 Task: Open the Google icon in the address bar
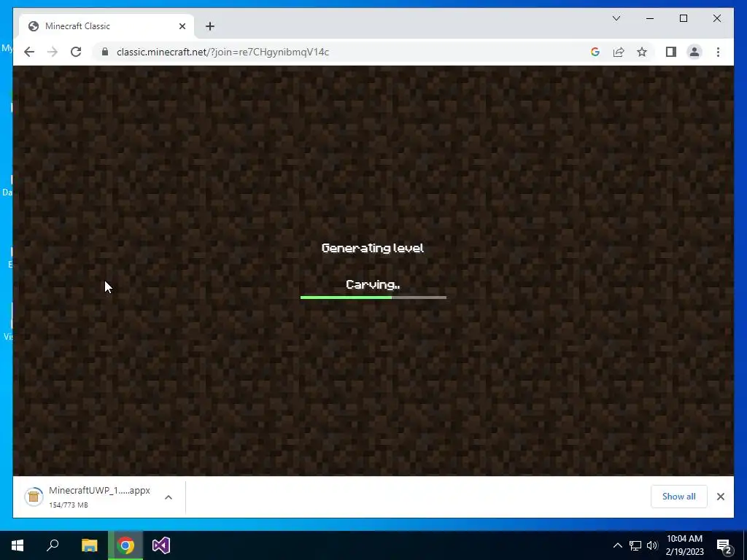tap(595, 52)
